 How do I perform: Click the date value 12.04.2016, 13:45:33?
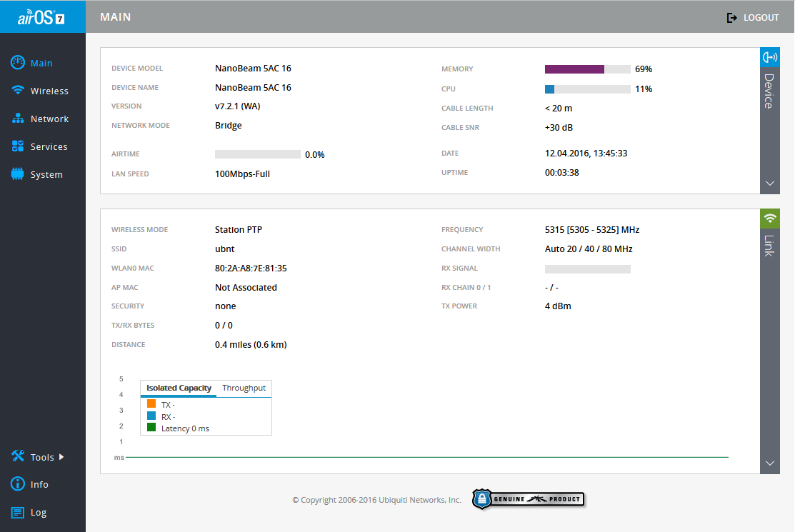point(586,154)
